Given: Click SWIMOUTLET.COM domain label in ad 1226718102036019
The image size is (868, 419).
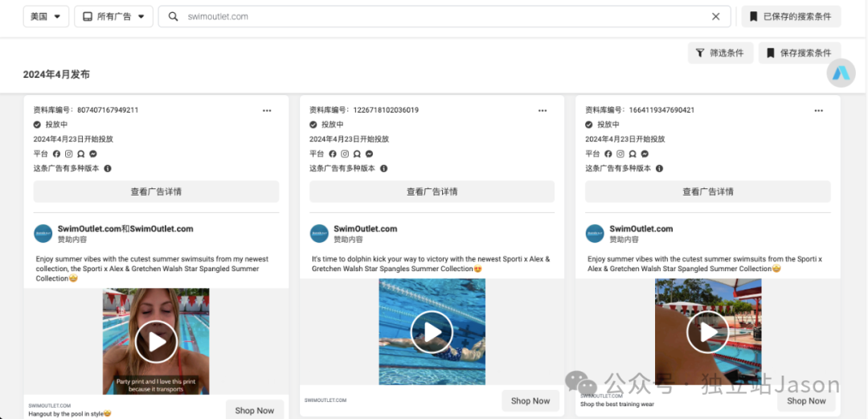Looking at the screenshot, I should pos(325,401).
